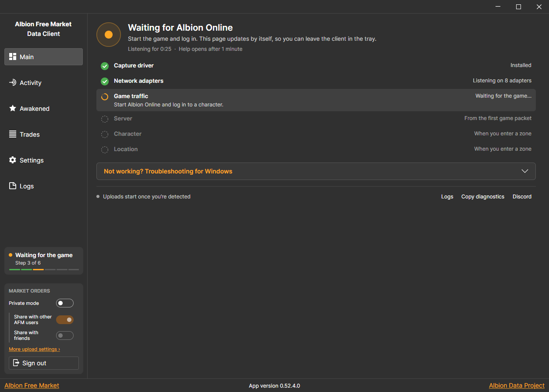Select the Game traffic row
This screenshot has width=549, height=392.
(x=316, y=100)
